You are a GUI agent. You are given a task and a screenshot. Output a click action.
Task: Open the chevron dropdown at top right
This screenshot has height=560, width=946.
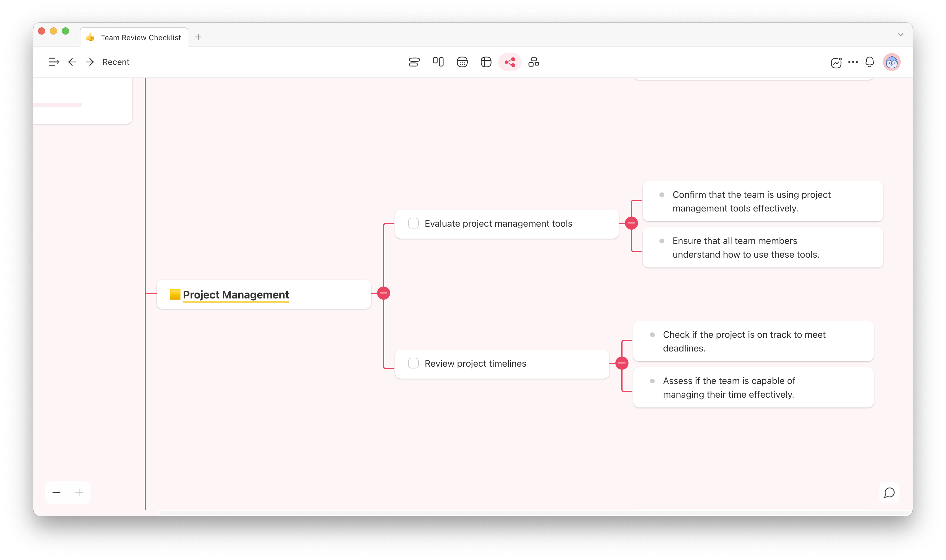coord(900,34)
